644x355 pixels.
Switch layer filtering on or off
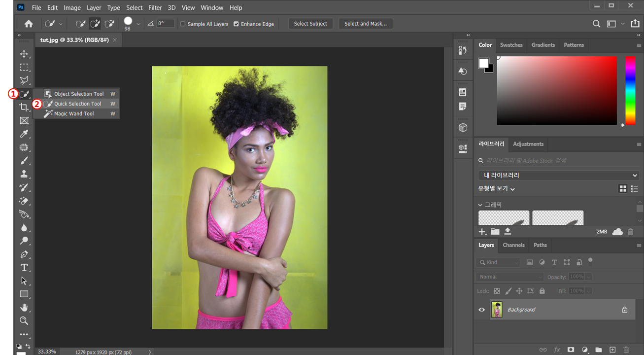[x=590, y=261]
